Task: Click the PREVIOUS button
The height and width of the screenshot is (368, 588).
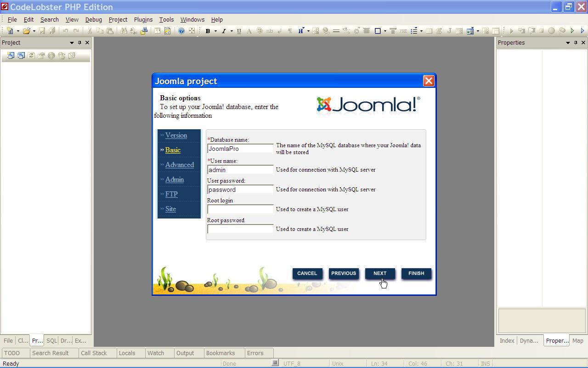Action: point(344,273)
